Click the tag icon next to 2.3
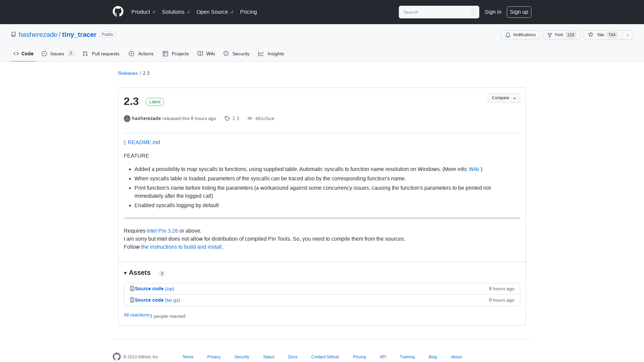 coord(227,118)
